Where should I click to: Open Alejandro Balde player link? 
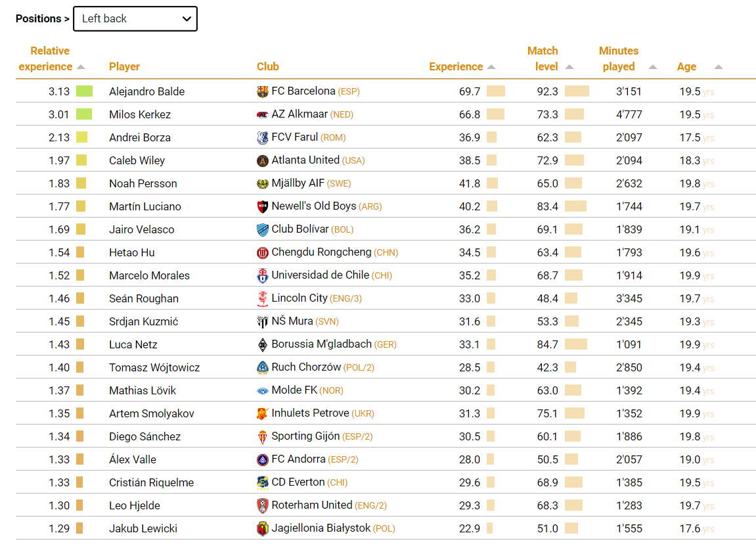point(146,92)
